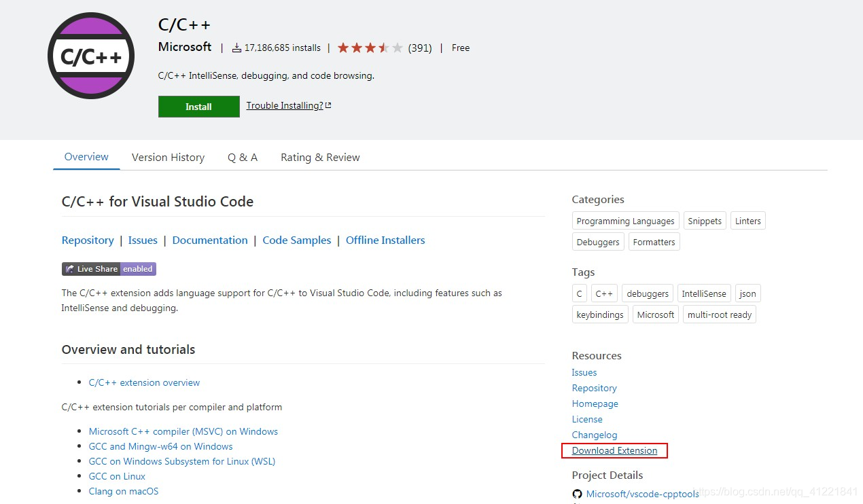Open the Microsoft/vscode-cpptools project link
This screenshot has width=863, height=504.
point(643,494)
